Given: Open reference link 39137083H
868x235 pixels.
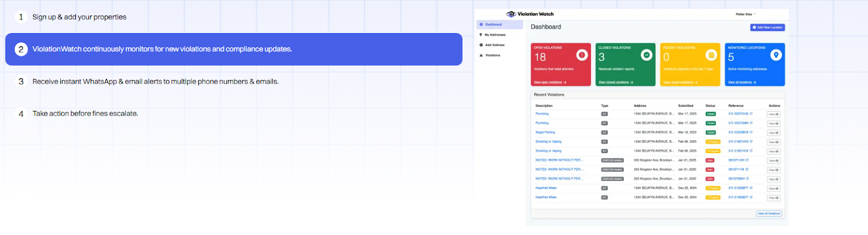Looking at the screenshot, I should (736, 179).
